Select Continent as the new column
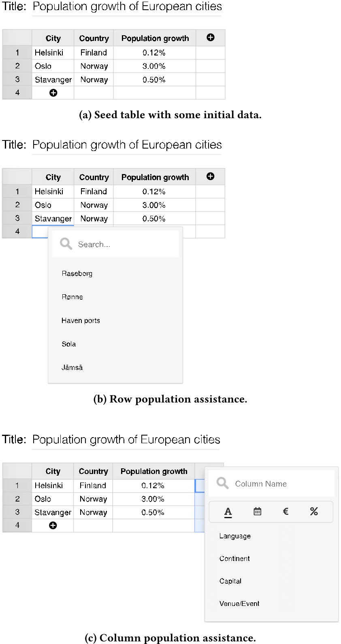Viewport: 341px width, 644px height. tap(234, 559)
